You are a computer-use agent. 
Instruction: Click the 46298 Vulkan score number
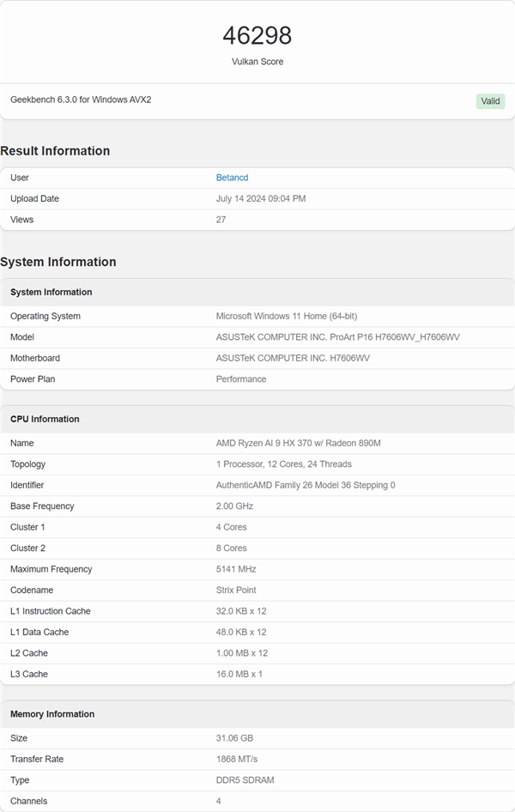[x=257, y=35]
